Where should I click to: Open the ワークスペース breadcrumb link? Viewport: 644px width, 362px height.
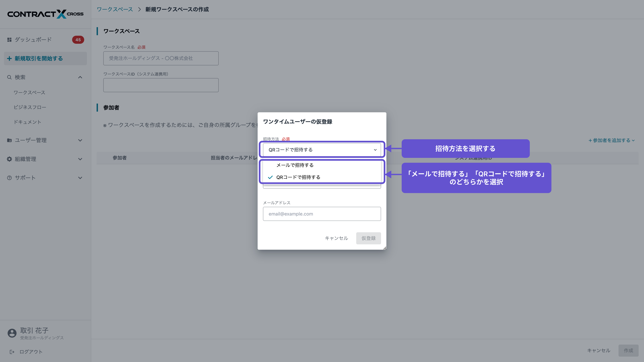115,9
